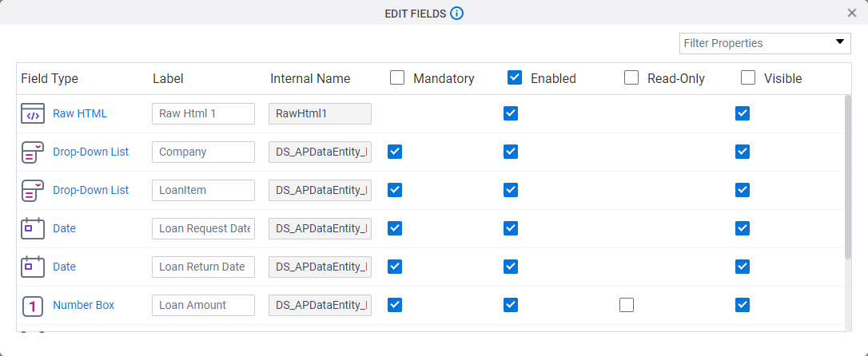Click the Company label text box
The image size is (868, 356).
(203, 152)
